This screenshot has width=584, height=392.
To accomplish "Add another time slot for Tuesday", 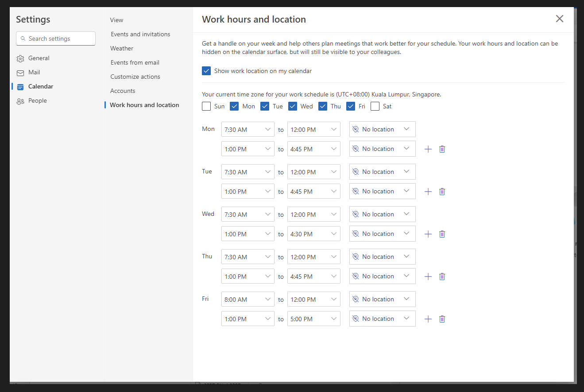I will (x=428, y=192).
